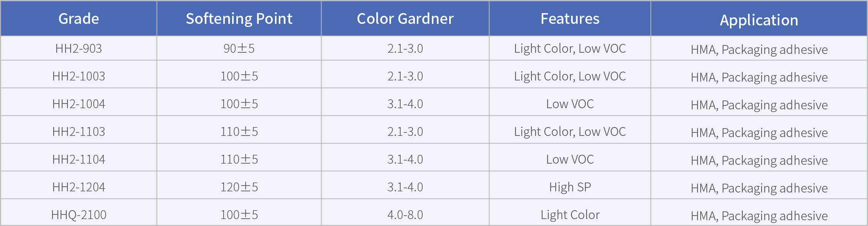Click the 90±5 softening point value

coord(239,49)
